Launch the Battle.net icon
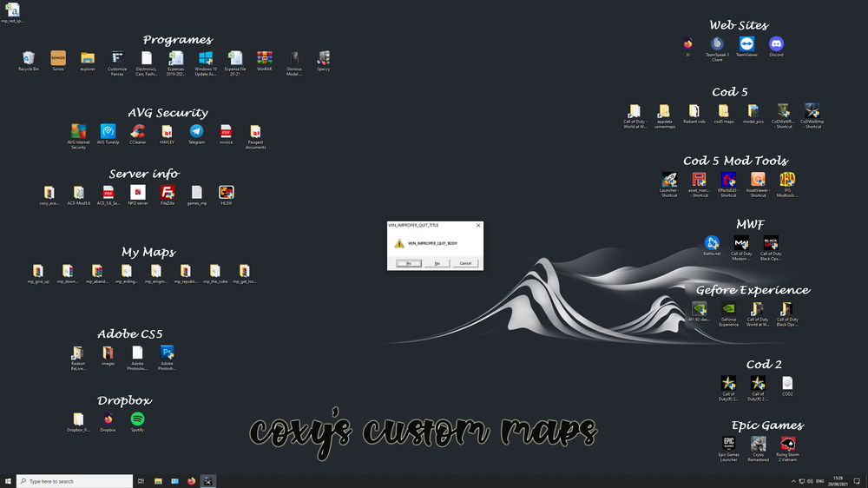The image size is (868, 488). [712, 246]
